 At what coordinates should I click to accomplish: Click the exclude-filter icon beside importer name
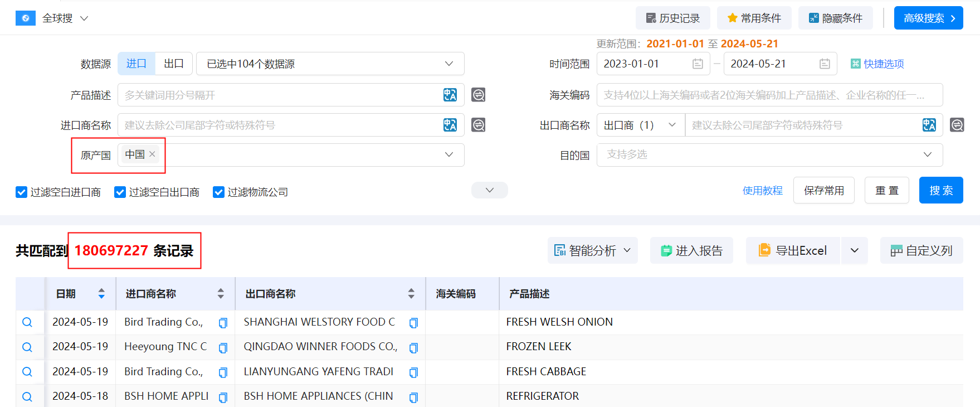[x=478, y=125]
